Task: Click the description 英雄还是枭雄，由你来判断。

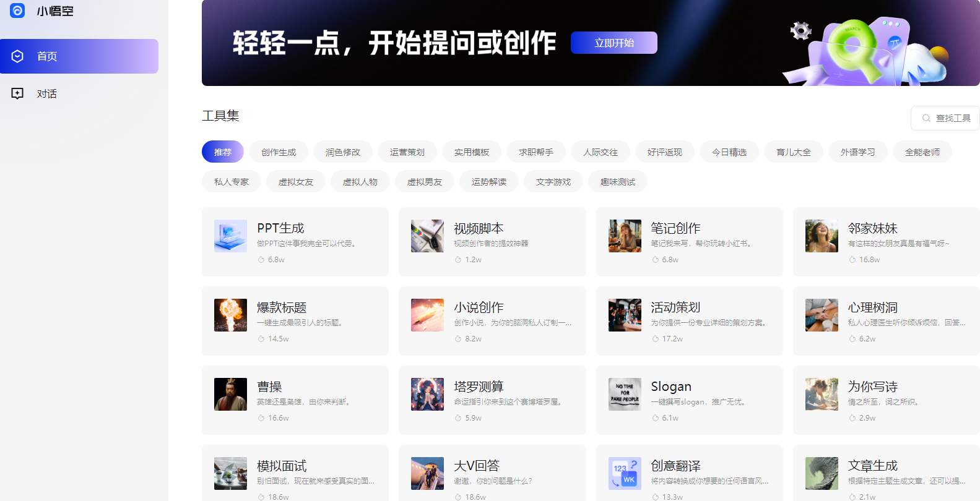Action: coord(305,402)
